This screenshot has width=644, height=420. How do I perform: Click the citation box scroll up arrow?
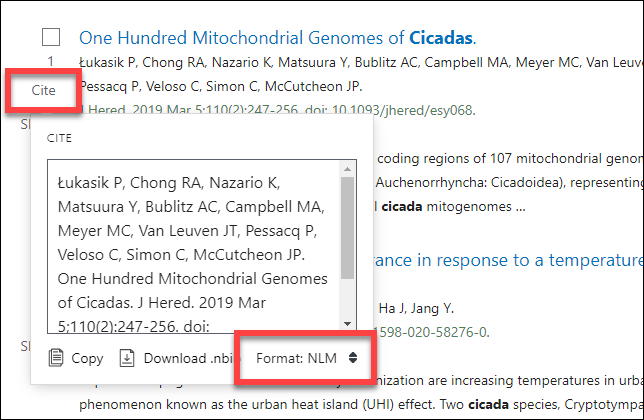click(347, 169)
